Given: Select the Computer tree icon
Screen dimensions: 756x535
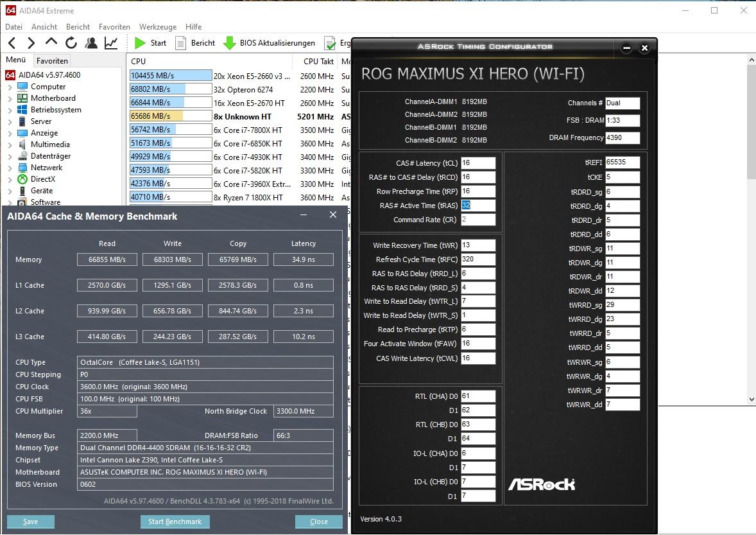Looking at the screenshot, I should click(x=22, y=86).
